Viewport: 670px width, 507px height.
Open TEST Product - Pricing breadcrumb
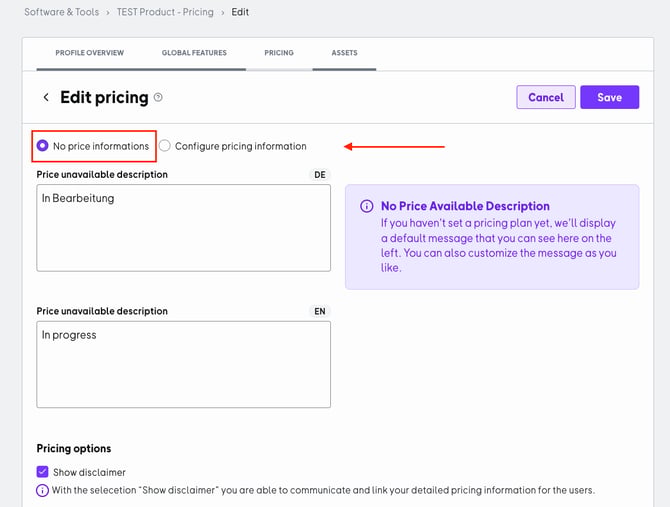(165, 12)
